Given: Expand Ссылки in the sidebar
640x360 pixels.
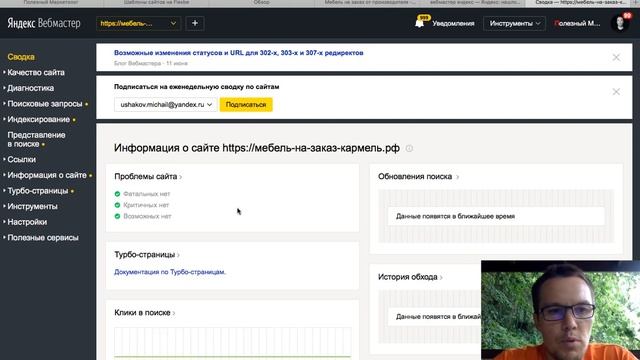Looking at the screenshot, I should (21, 160).
